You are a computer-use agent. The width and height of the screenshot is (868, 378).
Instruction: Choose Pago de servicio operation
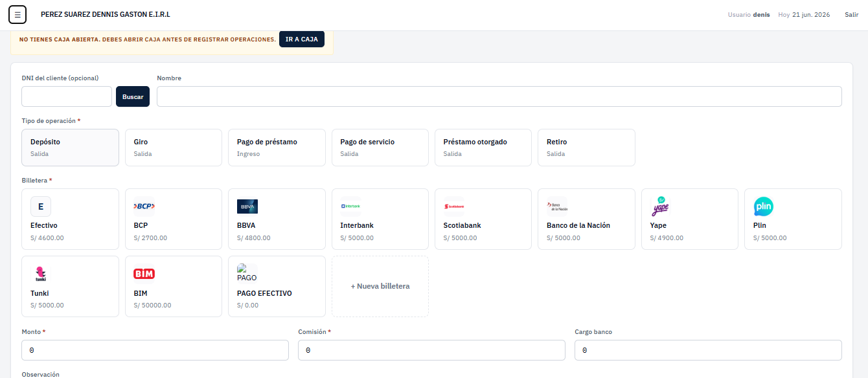380,148
